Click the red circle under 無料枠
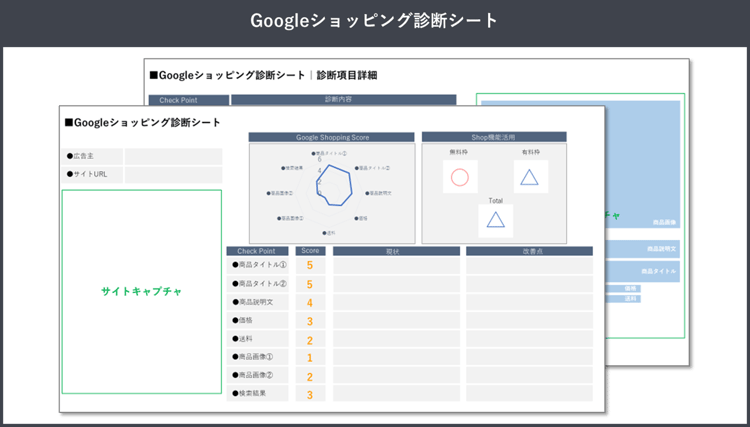The image size is (750, 427). (x=460, y=177)
